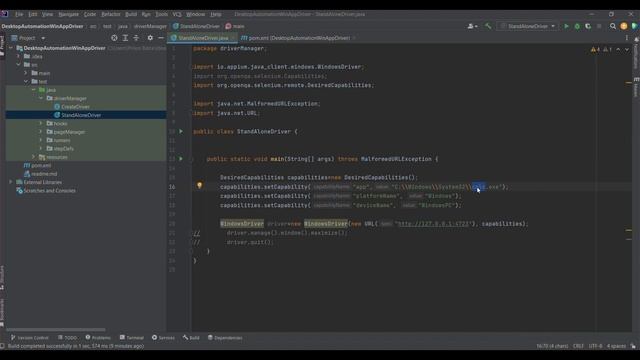640x360 pixels.
Task: Expand the stepDefs package
Action: pos(41,149)
